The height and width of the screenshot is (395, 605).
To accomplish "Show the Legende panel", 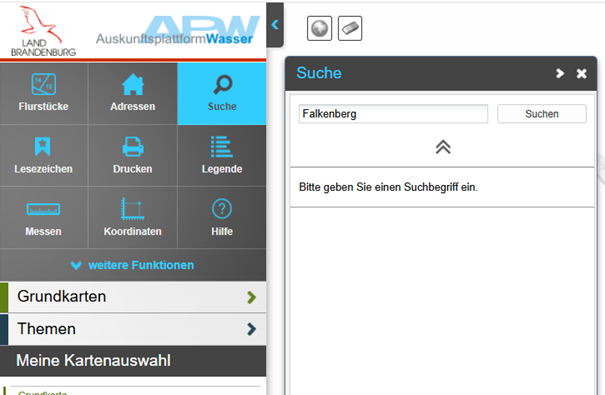I will 222,156.
